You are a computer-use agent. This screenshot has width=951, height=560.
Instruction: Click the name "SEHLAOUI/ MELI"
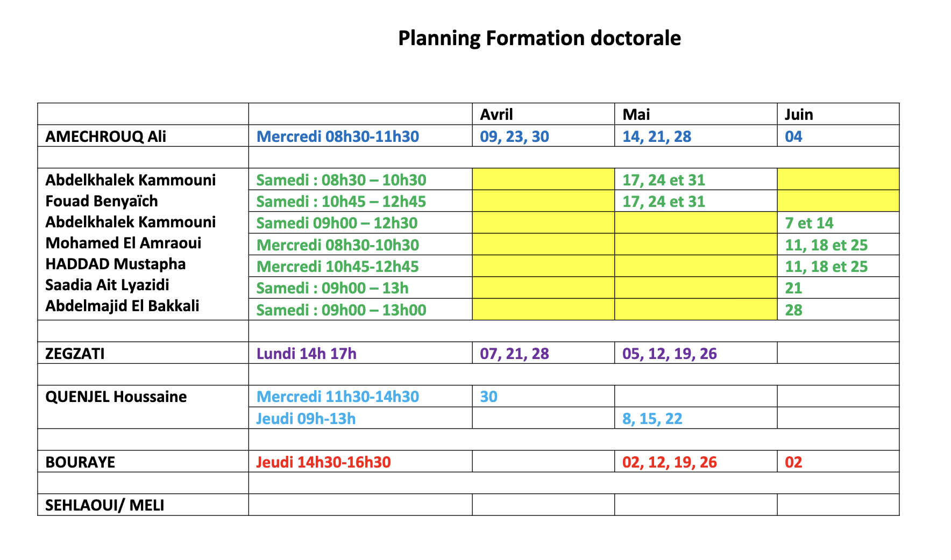[x=105, y=505]
